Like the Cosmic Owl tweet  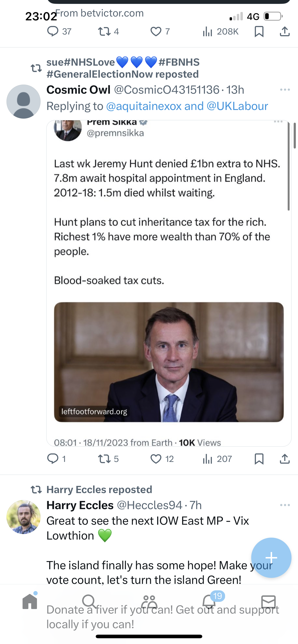(156, 459)
